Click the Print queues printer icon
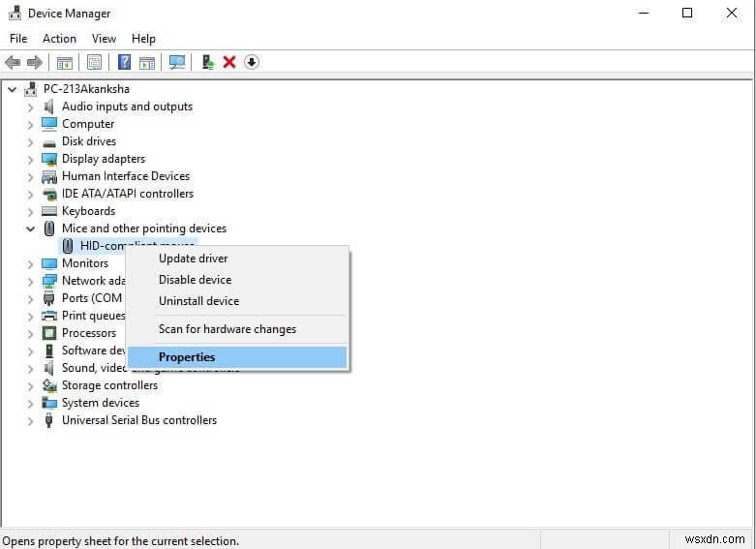756x549 pixels. [49, 316]
